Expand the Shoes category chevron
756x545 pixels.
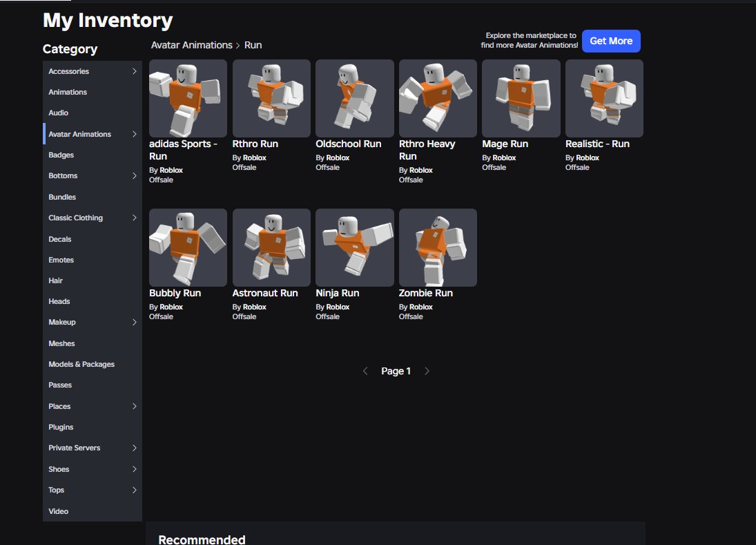point(135,469)
